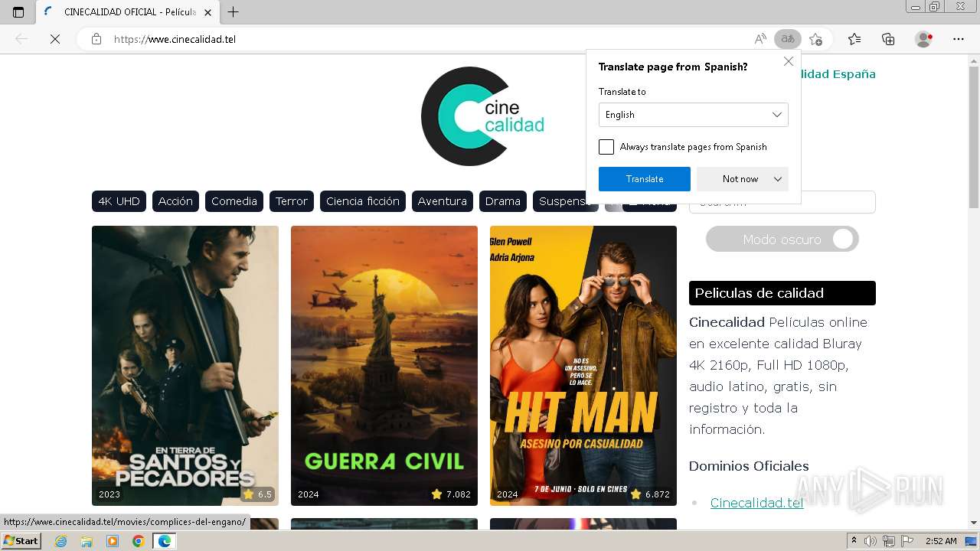Expand the Translate to language dropdown
This screenshot has height=551, width=980.
pos(694,115)
